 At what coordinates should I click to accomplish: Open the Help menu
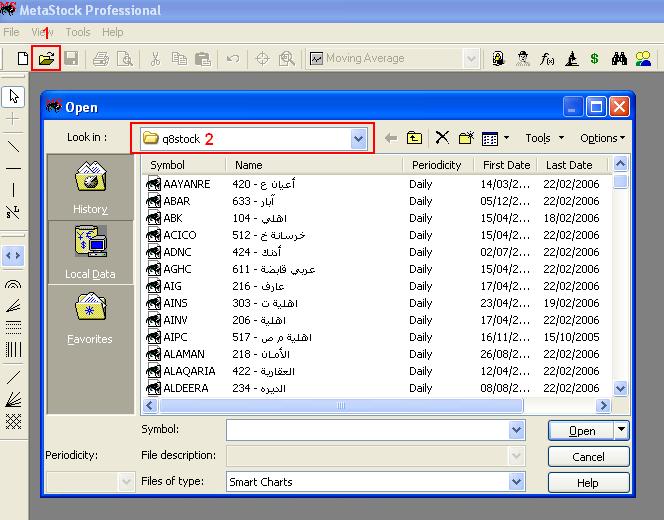pos(113,32)
